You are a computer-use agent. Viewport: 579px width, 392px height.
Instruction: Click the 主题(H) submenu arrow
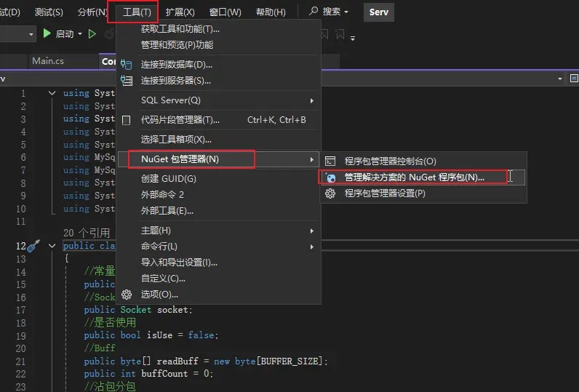point(312,231)
